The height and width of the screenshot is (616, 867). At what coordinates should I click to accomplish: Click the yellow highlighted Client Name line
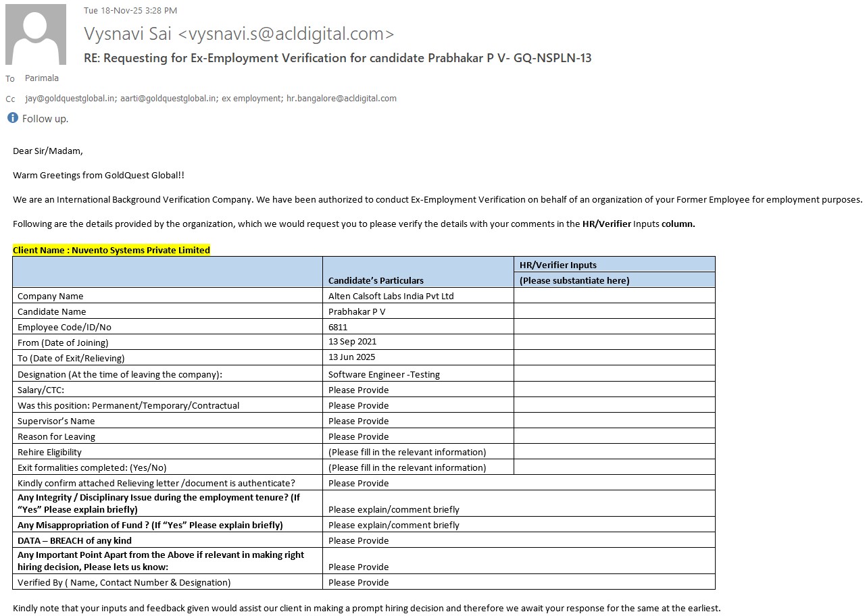pos(112,250)
